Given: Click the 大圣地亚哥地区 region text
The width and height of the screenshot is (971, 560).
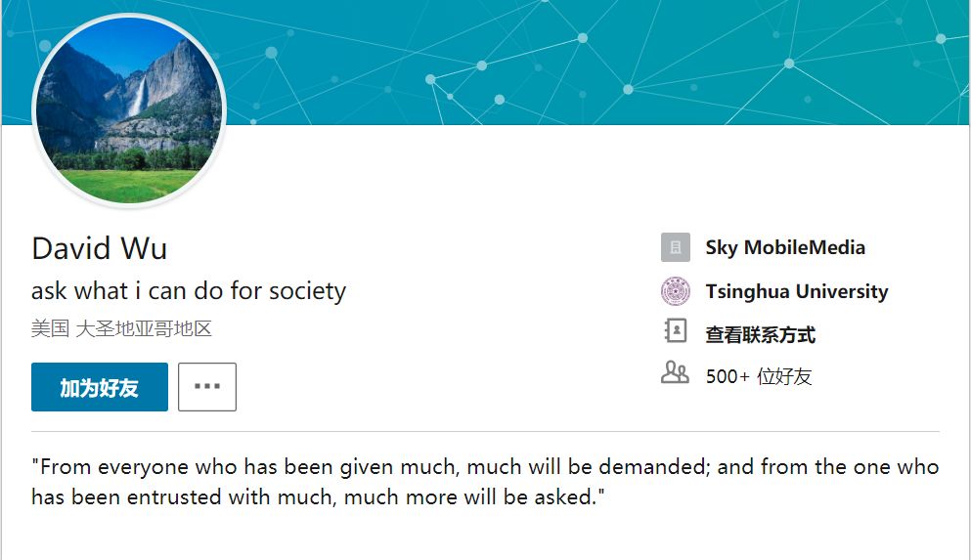Looking at the screenshot, I should click(x=144, y=328).
